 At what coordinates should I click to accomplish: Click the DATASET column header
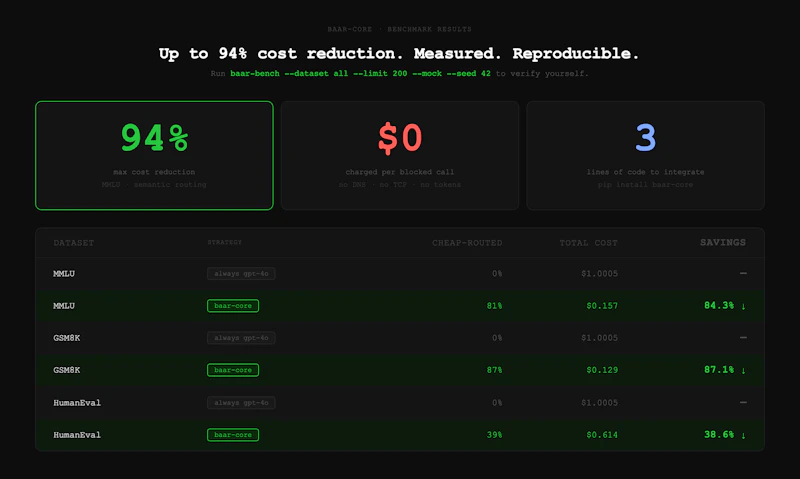click(73, 243)
